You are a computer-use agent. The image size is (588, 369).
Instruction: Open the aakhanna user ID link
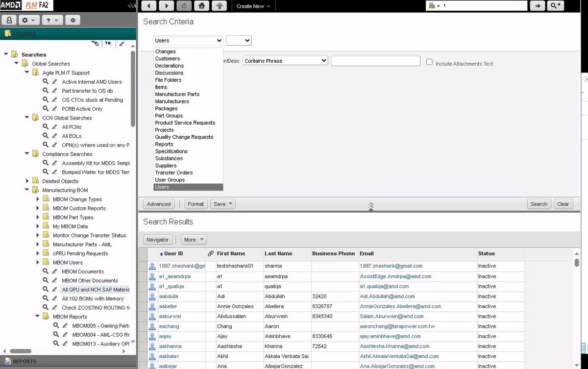tap(170, 346)
